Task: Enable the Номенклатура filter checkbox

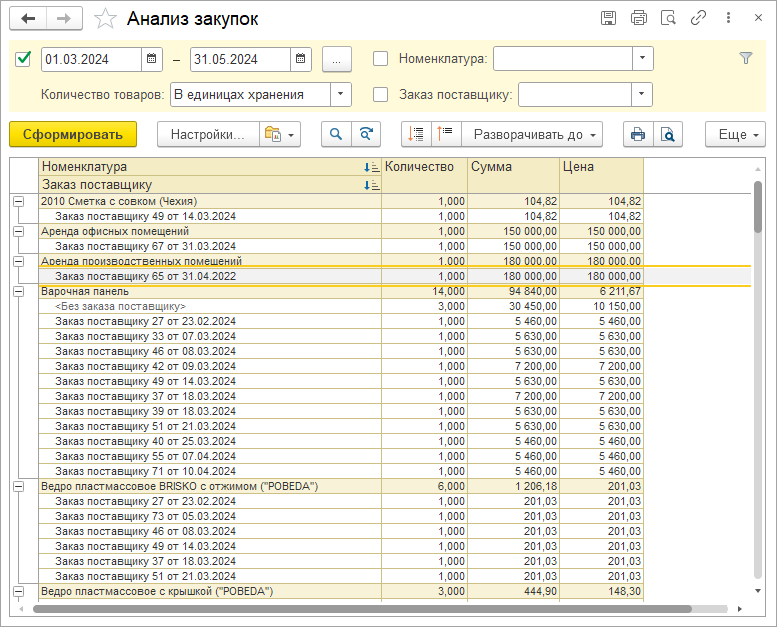Action: [380, 59]
